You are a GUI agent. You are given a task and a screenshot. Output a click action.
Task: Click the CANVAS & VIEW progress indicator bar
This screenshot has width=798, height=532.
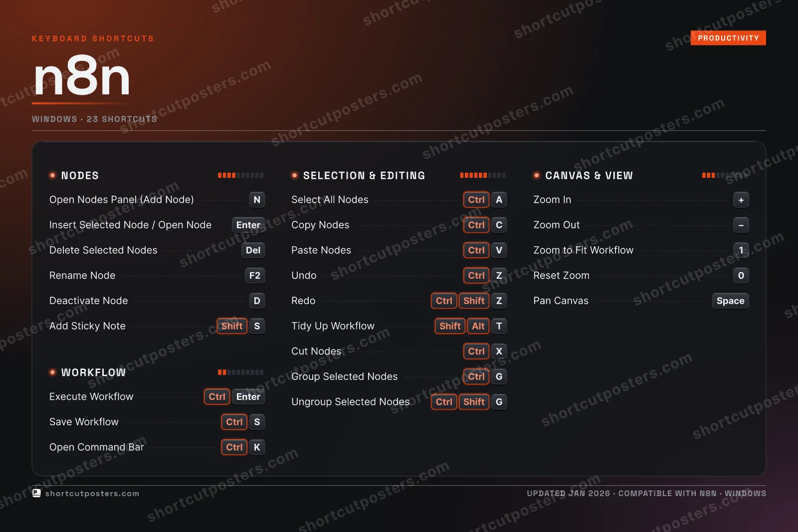click(x=725, y=176)
